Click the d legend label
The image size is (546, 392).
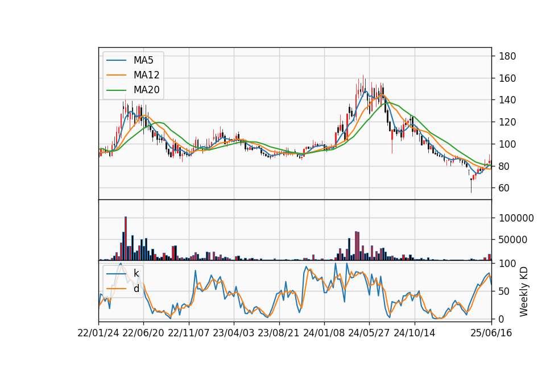coord(136,289)
